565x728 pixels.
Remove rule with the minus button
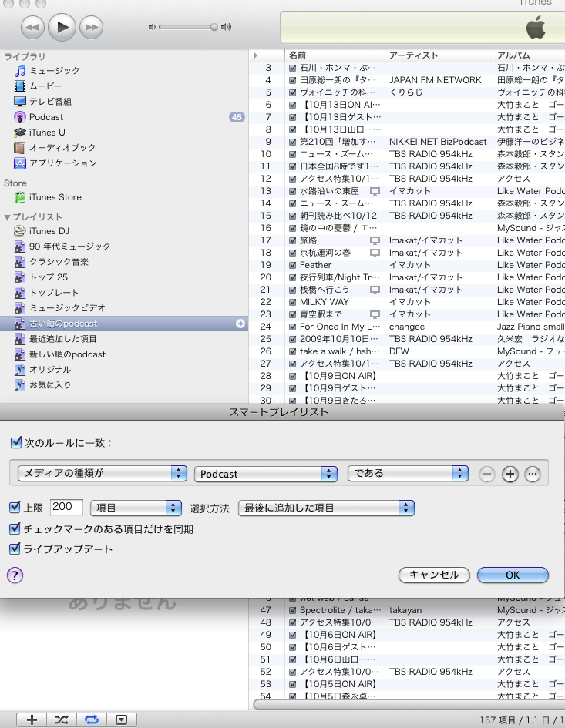[x=486, y=474]
